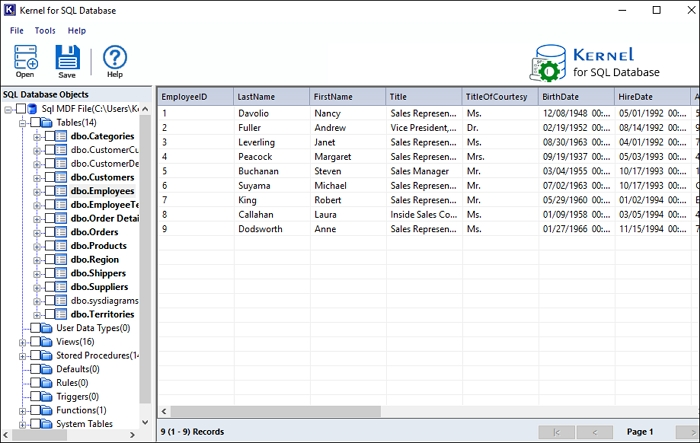Screen dimensions: 700x443
Task: Expand the dbo.Territories node
Action: (37, 315)
